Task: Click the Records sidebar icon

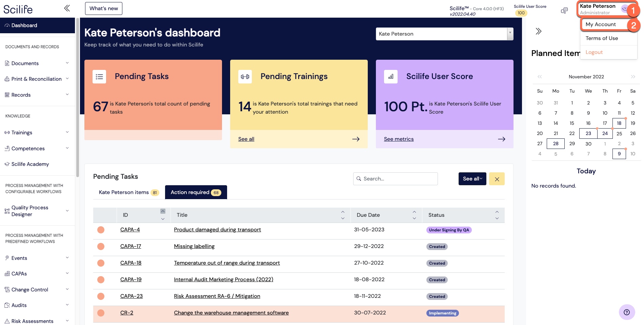Action: tap(7, 95)
